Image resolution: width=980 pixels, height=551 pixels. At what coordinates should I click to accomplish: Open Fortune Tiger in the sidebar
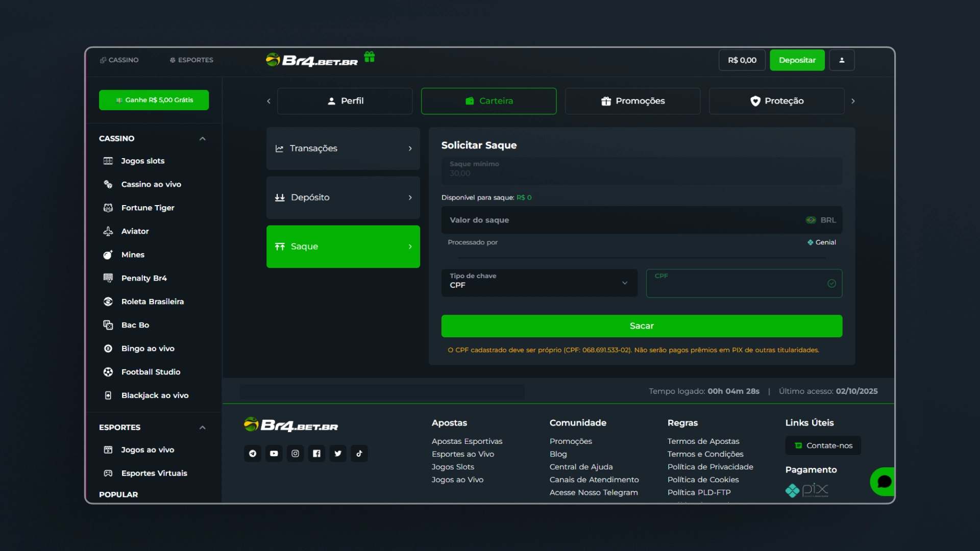click(148, 208)
